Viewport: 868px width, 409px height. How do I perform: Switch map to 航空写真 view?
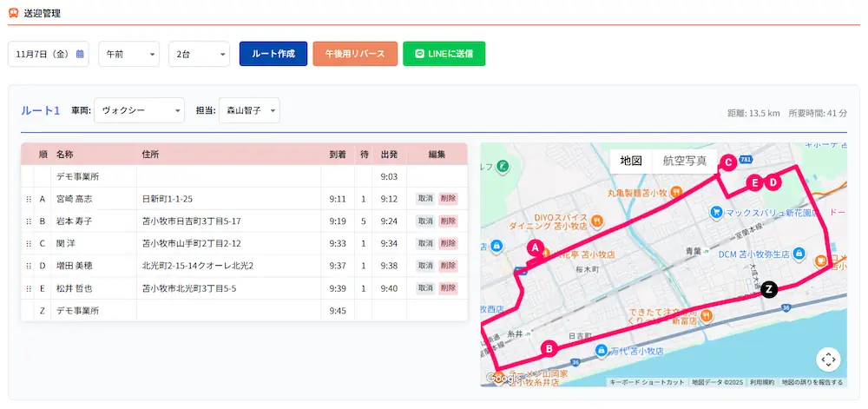coord(684,161)
